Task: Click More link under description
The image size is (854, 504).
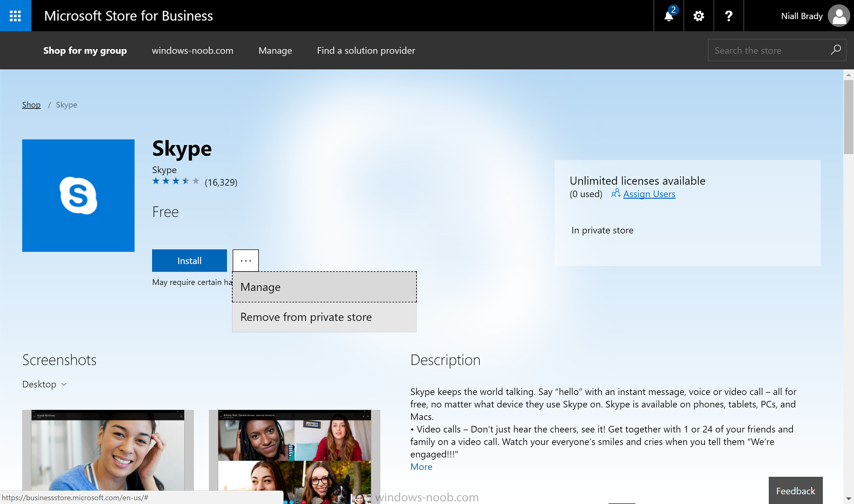Action: click(421, 467)
